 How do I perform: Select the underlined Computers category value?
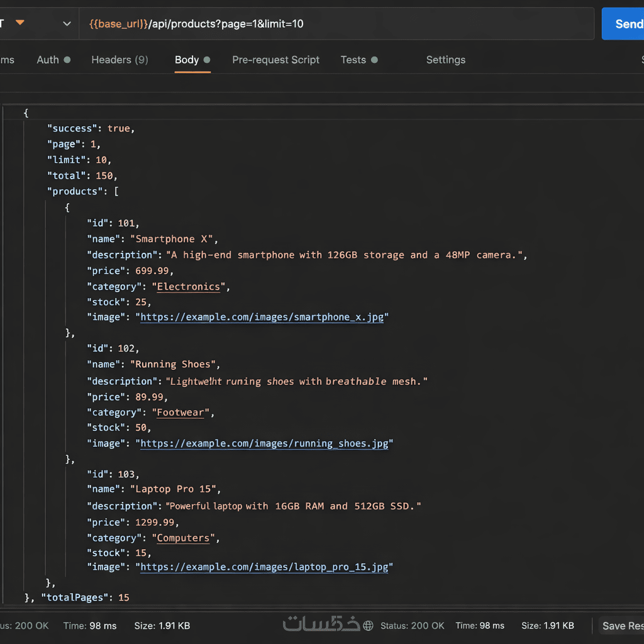pos(183,538)
